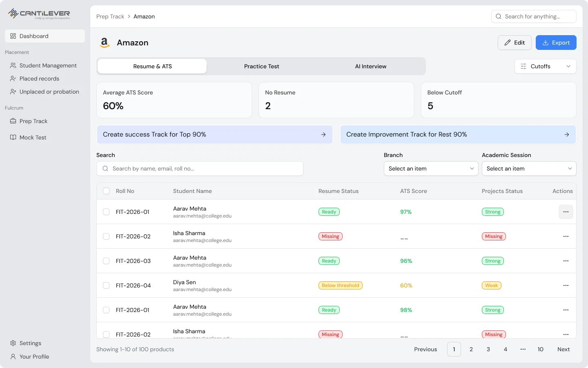Open the Academic Session dropdown
The width and height of the screenshot is (588, 368).
(529, 168)
